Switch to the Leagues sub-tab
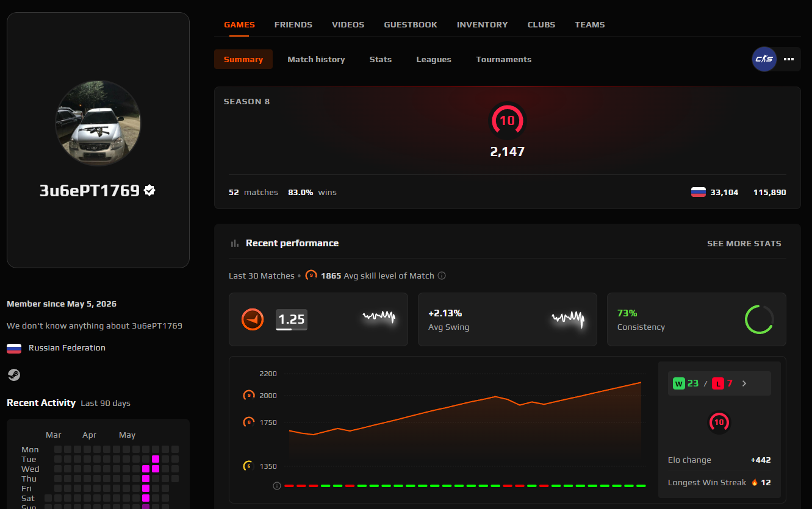 (x=434, y=59)
